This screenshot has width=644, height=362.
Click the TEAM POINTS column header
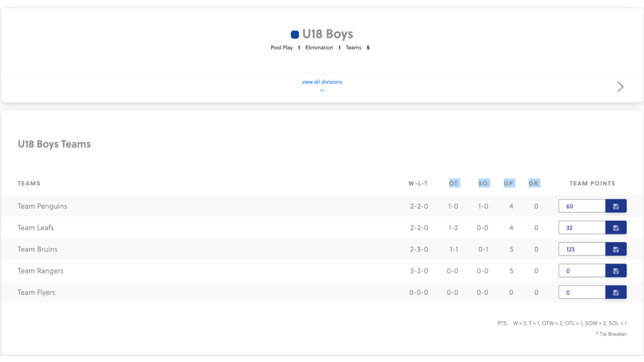tap(592, 184)
